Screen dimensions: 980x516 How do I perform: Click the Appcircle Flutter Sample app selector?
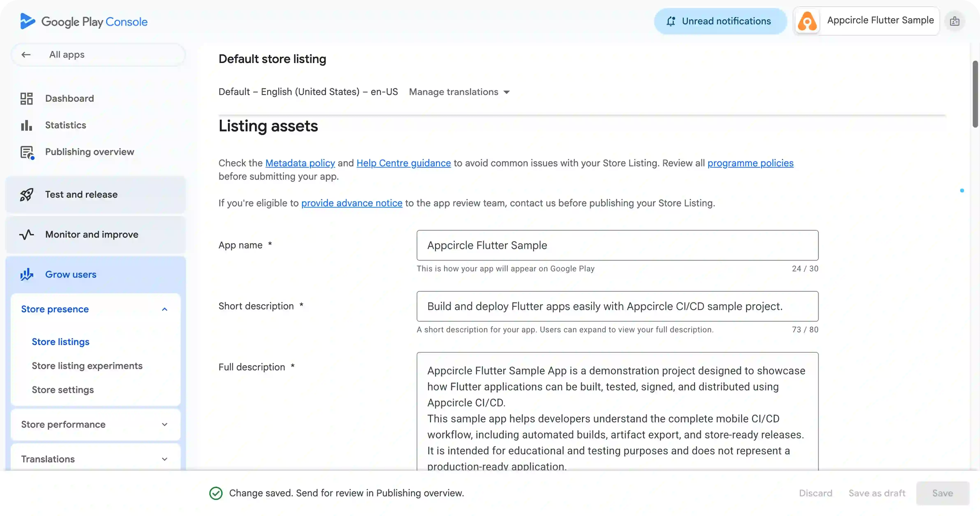click(866, 21)
